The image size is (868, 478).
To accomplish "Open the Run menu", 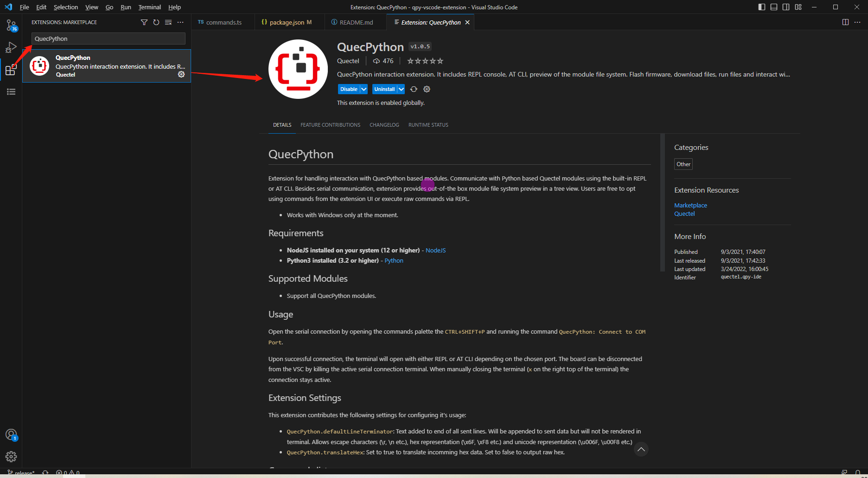I will (126, 7).
